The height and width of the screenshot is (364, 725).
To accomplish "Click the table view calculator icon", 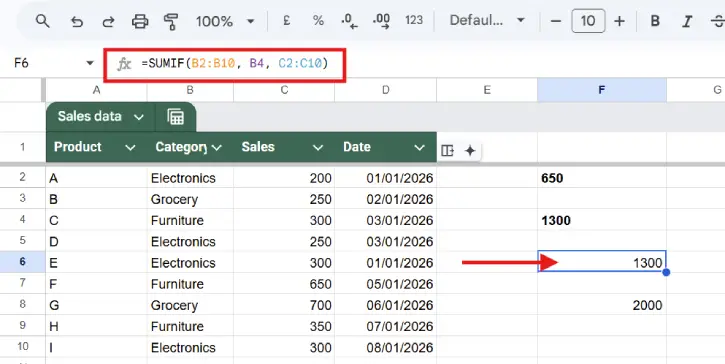I will tap(176, 117).
